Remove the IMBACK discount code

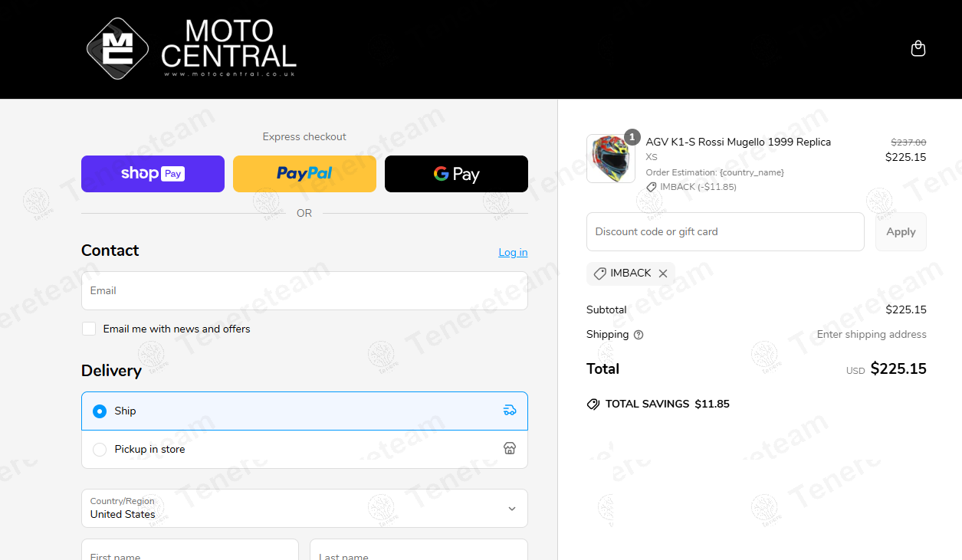click(663, 273)
